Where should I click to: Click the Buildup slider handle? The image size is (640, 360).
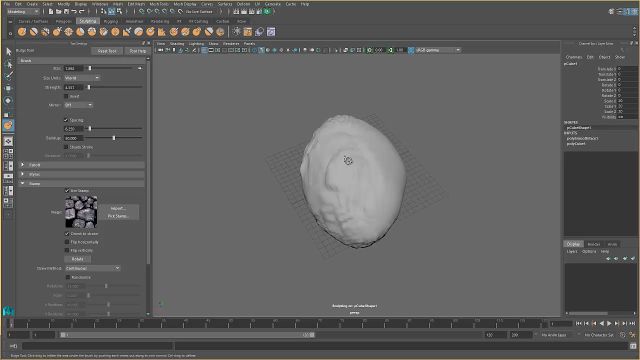point(114,138)
